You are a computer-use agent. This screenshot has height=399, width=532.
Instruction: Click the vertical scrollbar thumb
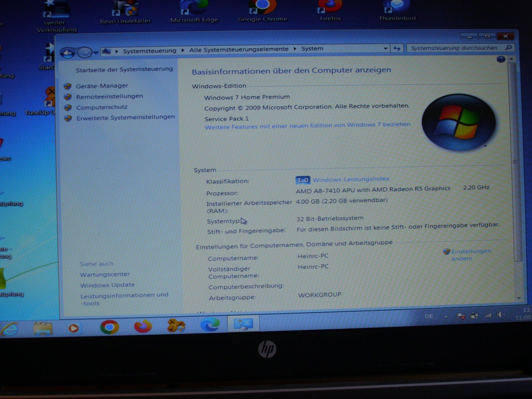[x=515, y=162]
